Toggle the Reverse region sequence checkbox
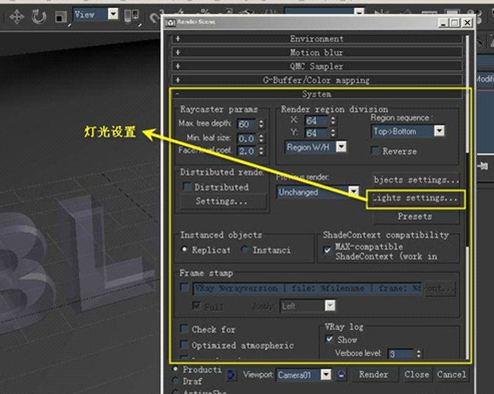 coord(375,151)
